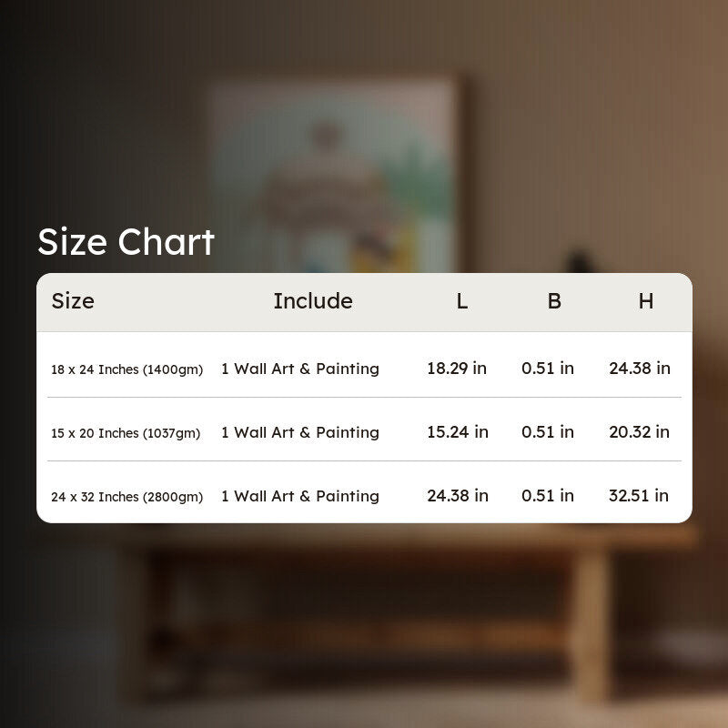Viewport: 728px width, 728px height.
Task: Click the L column header
Action: [461, 301]
